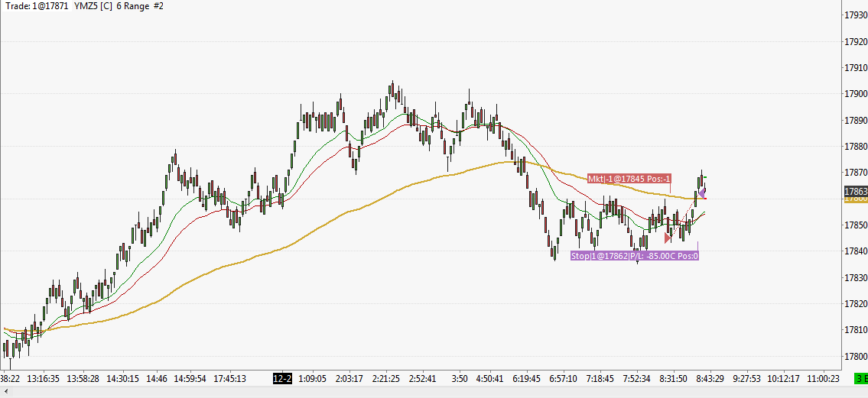Click the red short entry arrow marker

[x=668, y=238]
